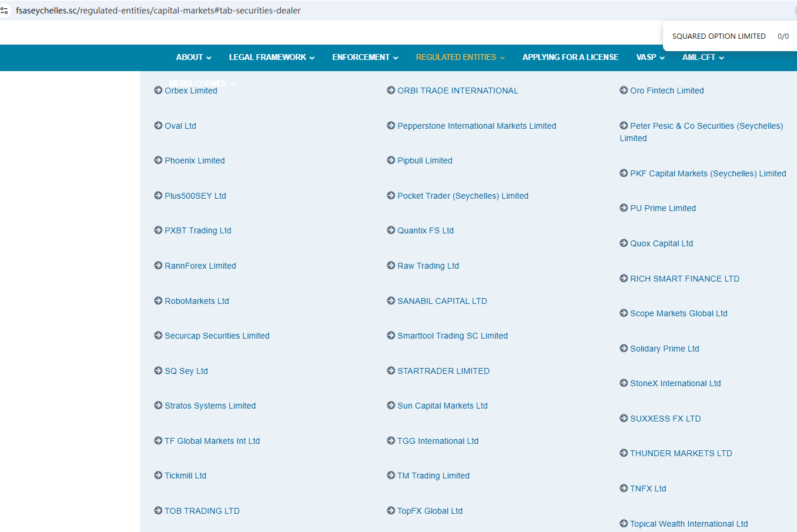This screenshot has height=532, width=797.
Task: Click the arrow icon beside RoboMarkets Ltd
Action: [x=158, y=301]
